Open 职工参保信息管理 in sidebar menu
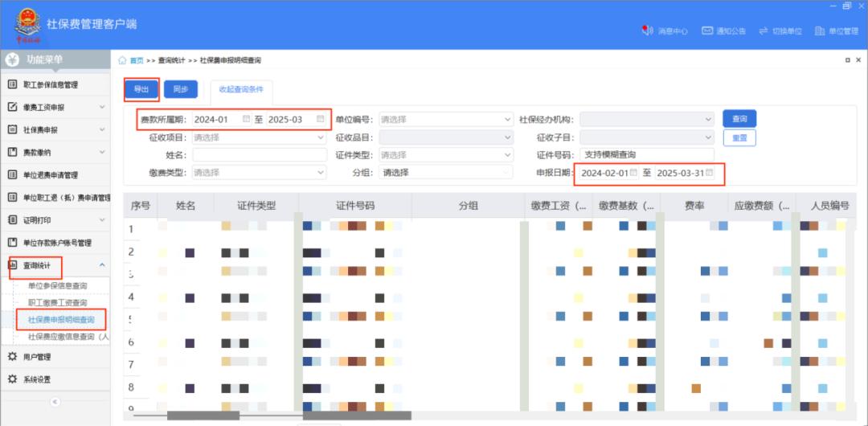868x426 pixels. [x=50, y=84]
